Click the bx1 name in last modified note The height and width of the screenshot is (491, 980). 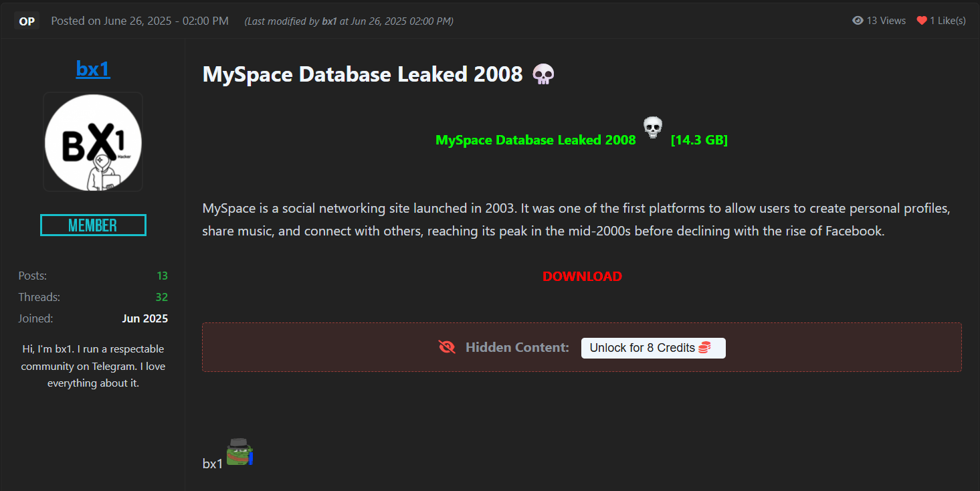click(329, 21)
